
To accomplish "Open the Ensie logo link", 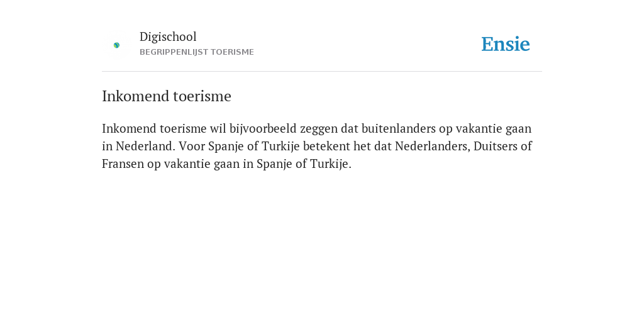I will click(x=506, y=44).
